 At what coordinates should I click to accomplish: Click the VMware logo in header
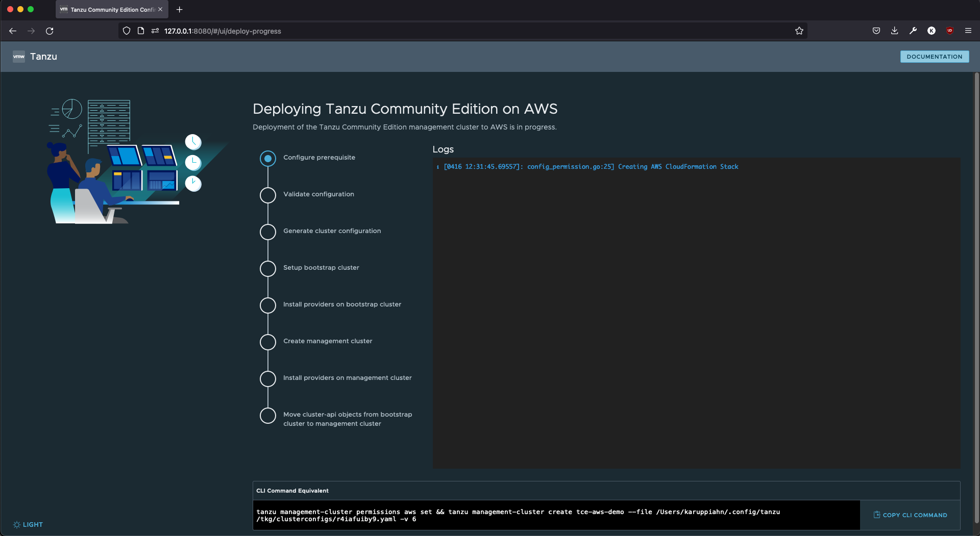coord(19,57)
